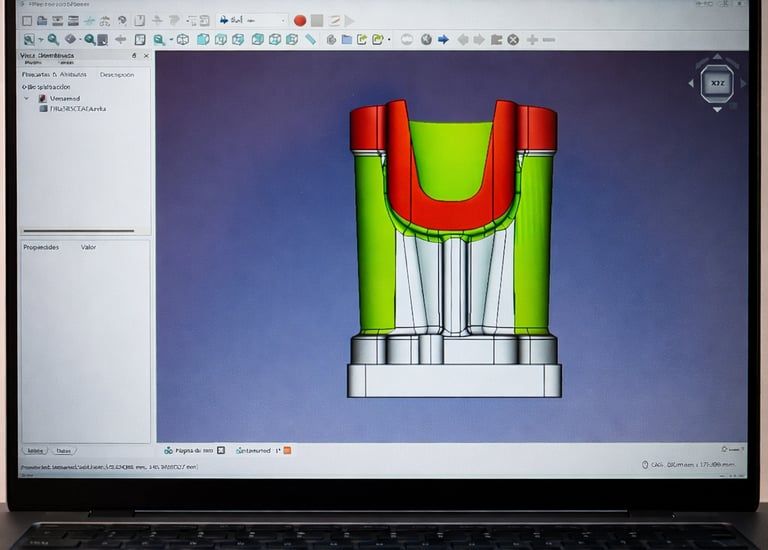Activate the box selection tool
This screenshot has width=768, height=550.
[x=103, y=40]
